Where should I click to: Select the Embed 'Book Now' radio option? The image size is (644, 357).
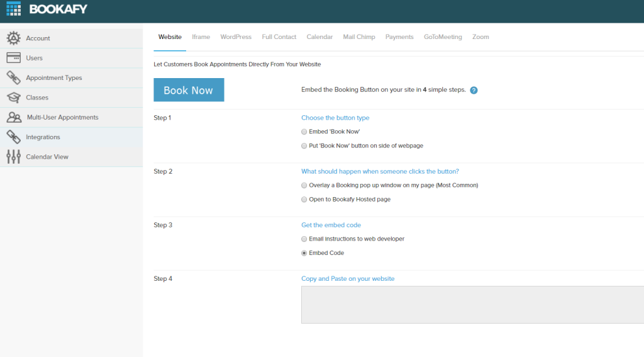(x=304, y=132)
